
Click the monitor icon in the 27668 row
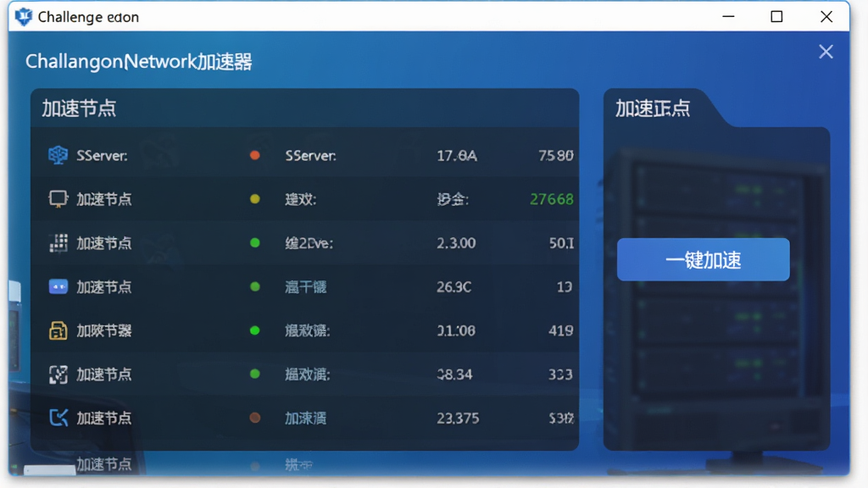click(x=58, y=199)
